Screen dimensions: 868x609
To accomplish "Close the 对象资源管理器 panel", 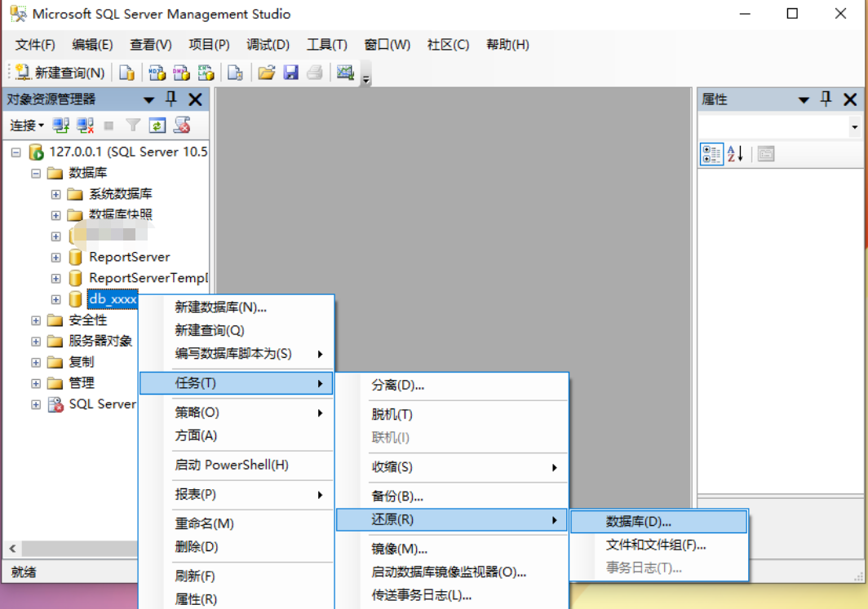I will (x=196, y=100).
